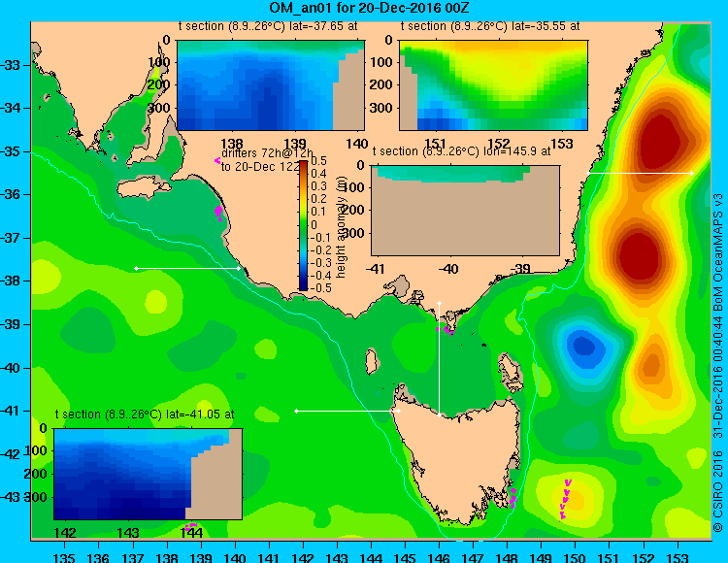Open the temperature section inset for lat=-41.05
This screenshot has width=728, height=563.
tap(148, 474)
